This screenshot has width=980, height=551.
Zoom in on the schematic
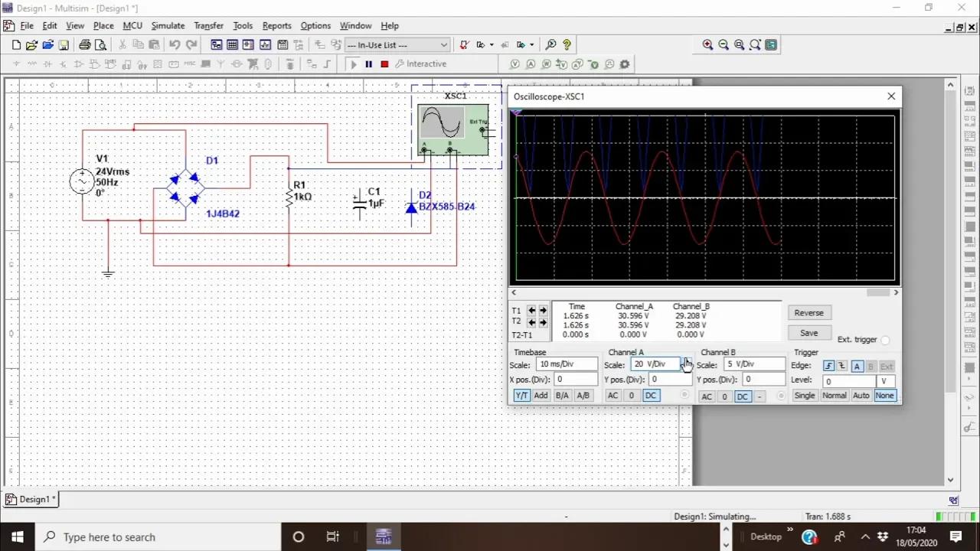(707, 44)
